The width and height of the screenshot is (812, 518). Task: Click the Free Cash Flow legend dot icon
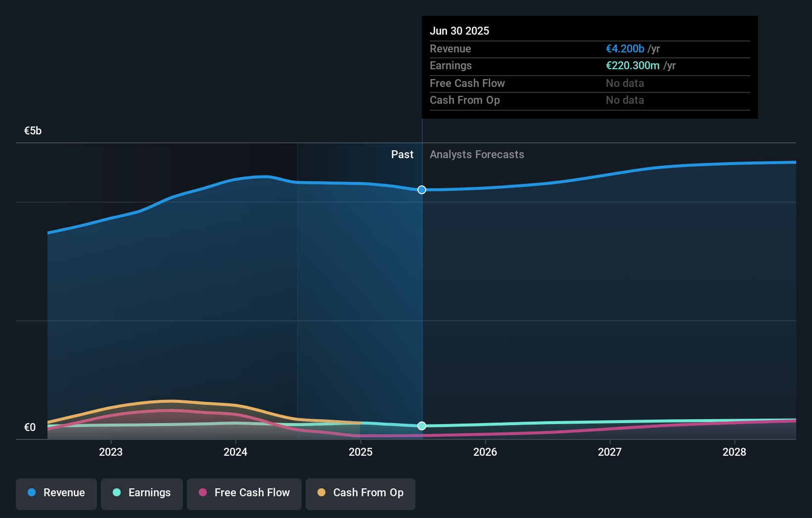coord(203,493)
